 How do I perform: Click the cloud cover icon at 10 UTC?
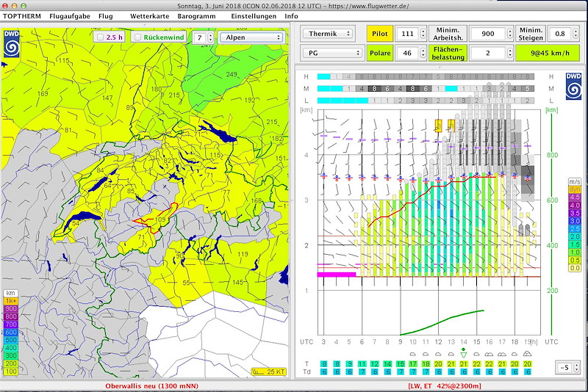[x=413, y=354]
